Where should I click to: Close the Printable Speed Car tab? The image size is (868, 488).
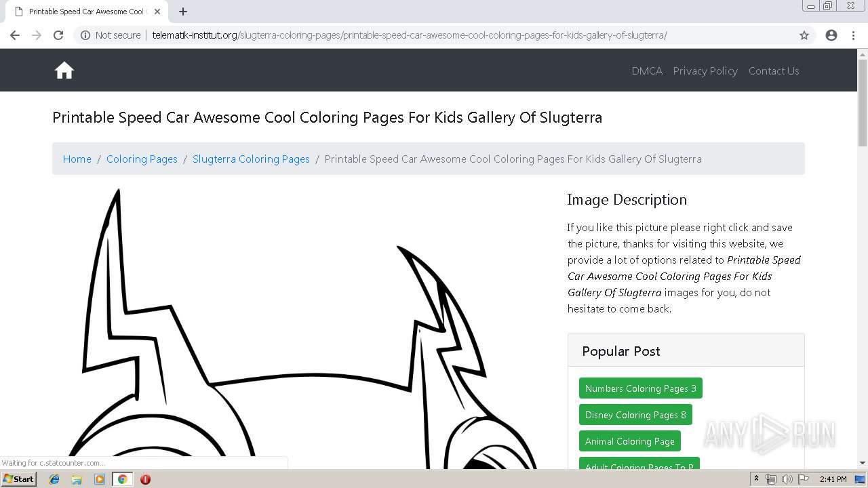(157, 12)
